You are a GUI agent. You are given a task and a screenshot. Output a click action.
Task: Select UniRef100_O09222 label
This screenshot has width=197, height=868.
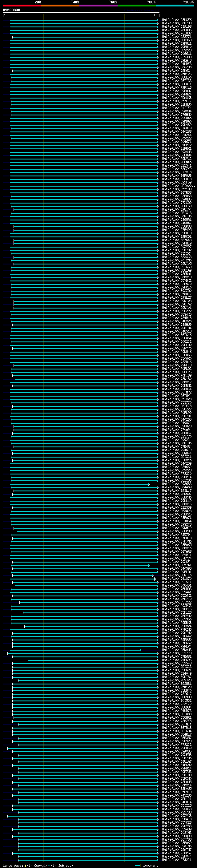pyautogui.click(x=177, y=138)
